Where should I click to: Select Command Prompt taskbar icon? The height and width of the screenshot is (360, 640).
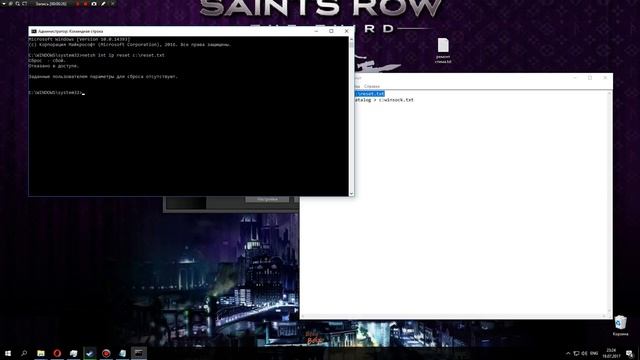(139, 353)
